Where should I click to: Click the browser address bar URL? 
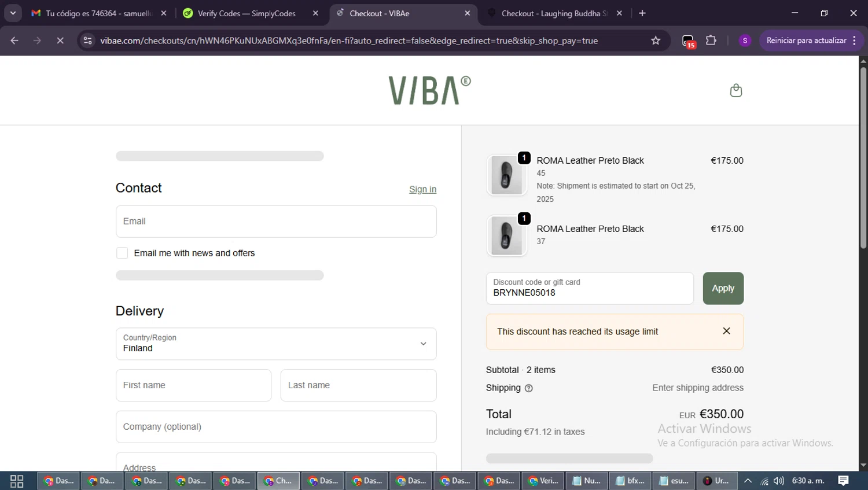point(349,40)
